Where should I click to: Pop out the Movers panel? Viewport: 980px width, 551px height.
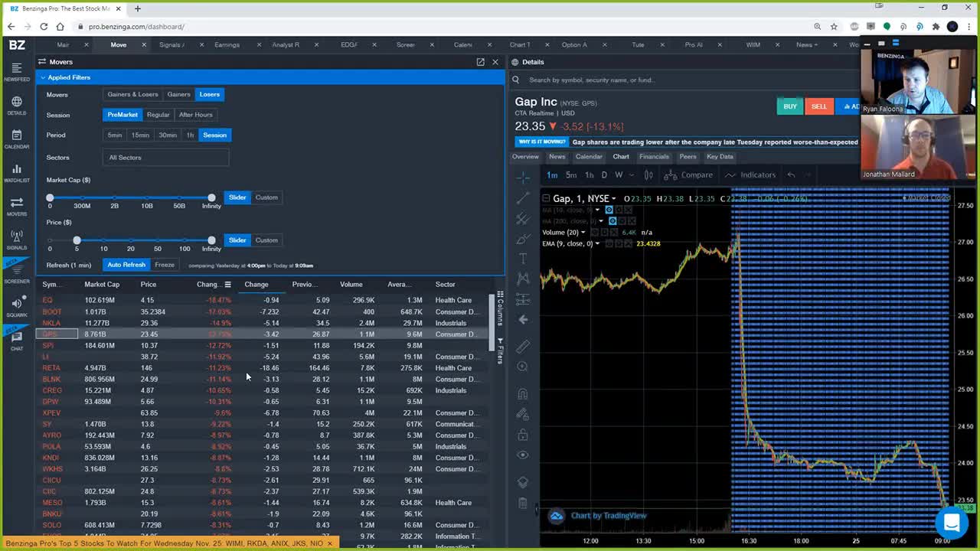coord(480,62)
